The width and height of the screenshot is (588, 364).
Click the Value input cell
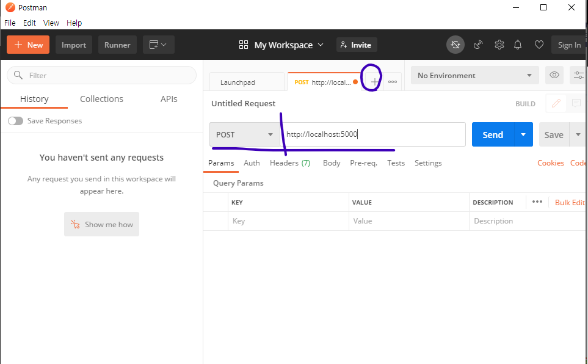click(x=408, y=221)
